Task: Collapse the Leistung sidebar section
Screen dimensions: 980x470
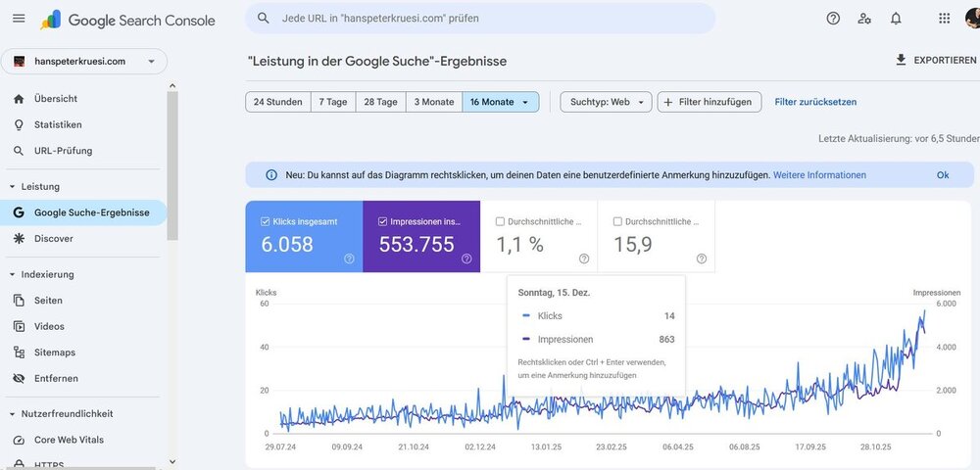Action: click(13, 187)
